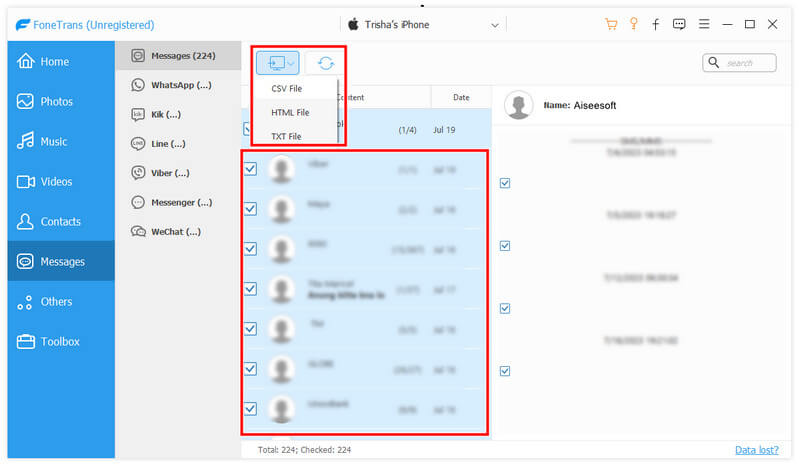Viewport: 800px width, 467px height.
Task: Click the Apple device icon
Action: (x=353, y=24)
